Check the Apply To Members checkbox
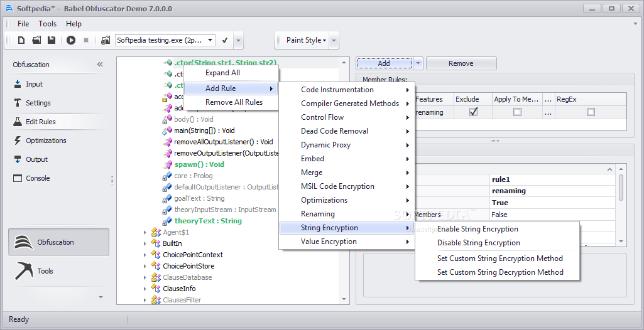This screenshot has height=330, width=644. click(518, 112)
